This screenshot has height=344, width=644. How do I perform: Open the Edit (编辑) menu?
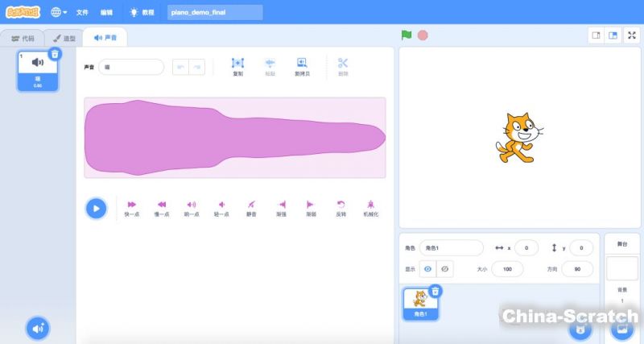pos(107,13)
